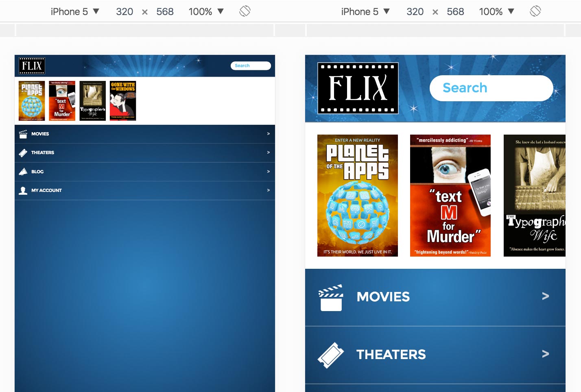Open the right iPhone 5 device dropdown
581x392 pixels.
pyautogui.click(x=365, y=11)
